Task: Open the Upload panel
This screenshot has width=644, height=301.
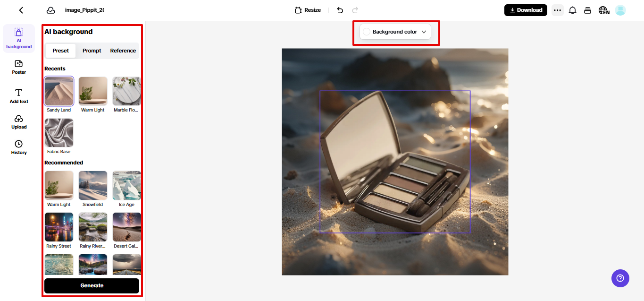Action: coord(18,121)
